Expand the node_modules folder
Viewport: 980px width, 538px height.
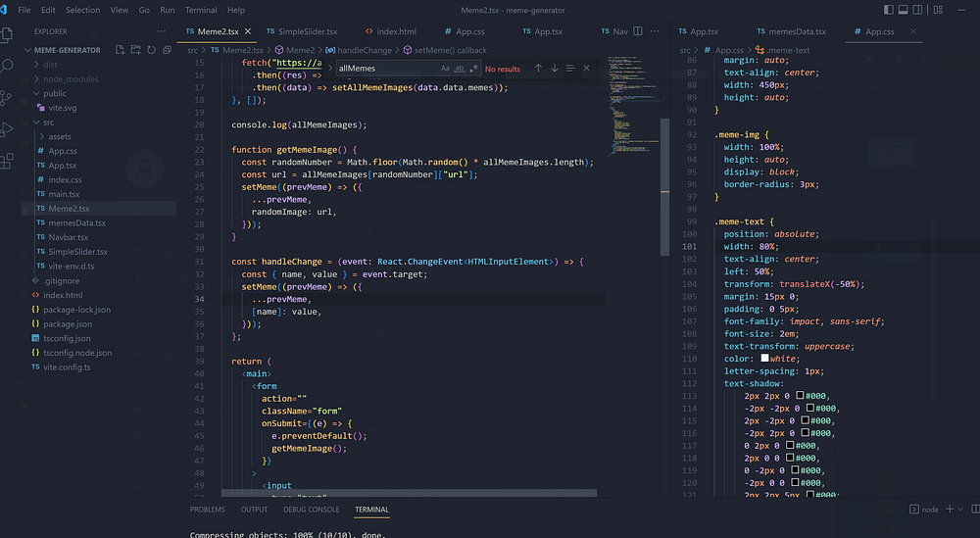tap(69, 79)
